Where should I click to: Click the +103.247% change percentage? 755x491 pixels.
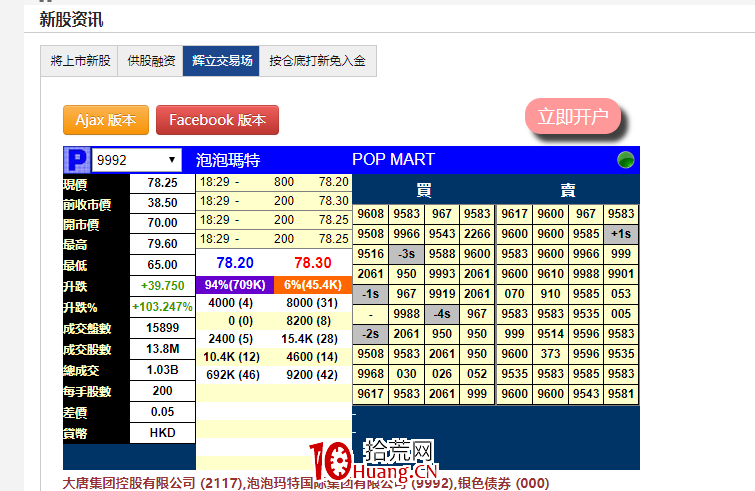(x=162, y=307)
